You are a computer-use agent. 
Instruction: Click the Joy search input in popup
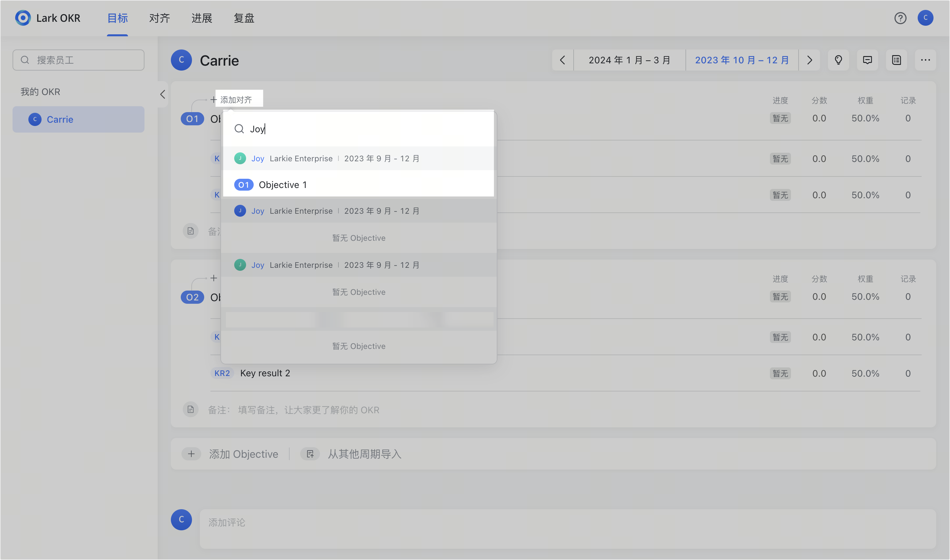pos(359,129)
